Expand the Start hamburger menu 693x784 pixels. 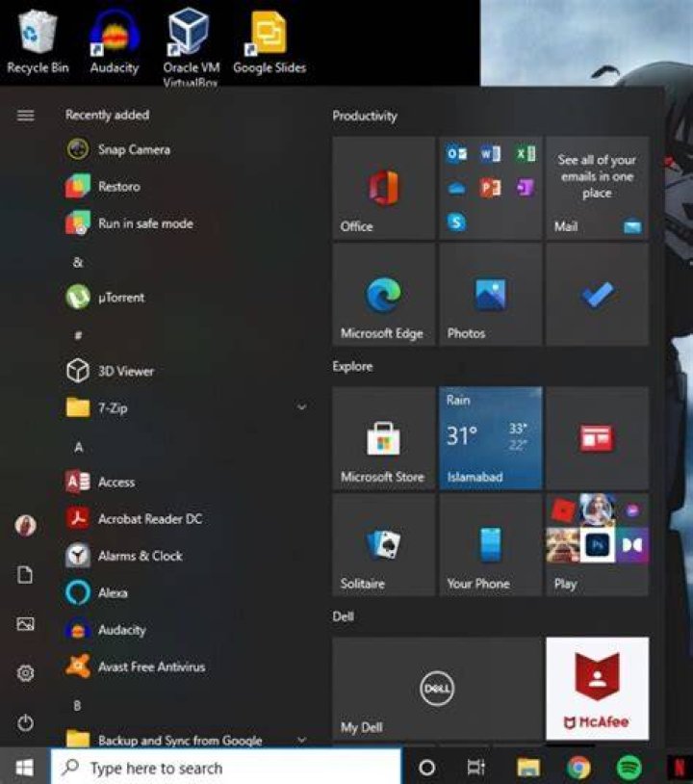25,116
